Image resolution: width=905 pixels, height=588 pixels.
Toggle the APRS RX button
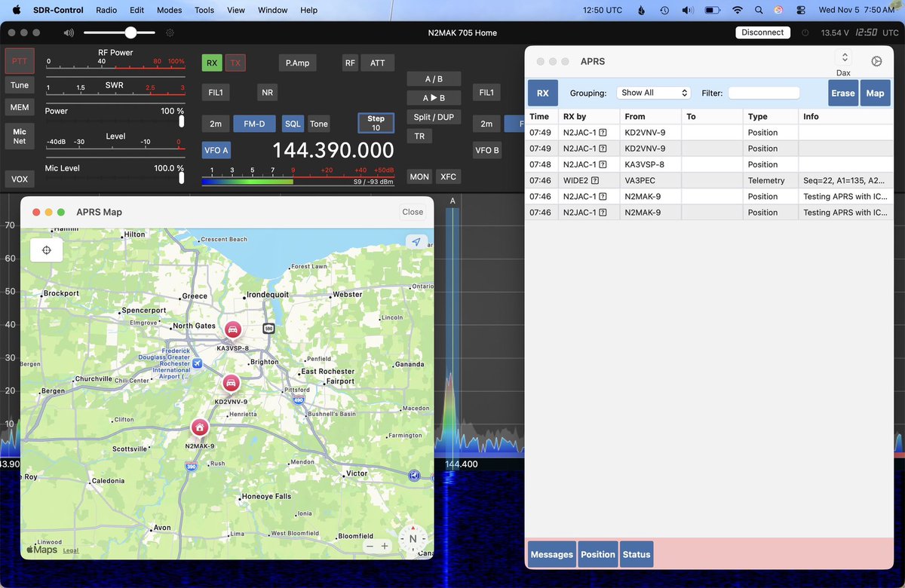tap(543, 93)
